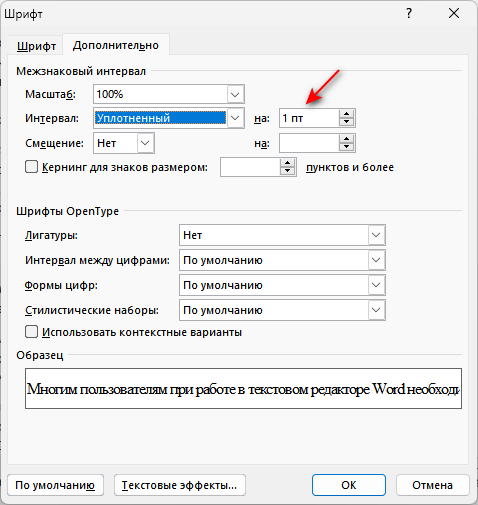Screen dimensions: 478x505
Task: Decrease the Смещение amount
Action: tap(347, 147)
